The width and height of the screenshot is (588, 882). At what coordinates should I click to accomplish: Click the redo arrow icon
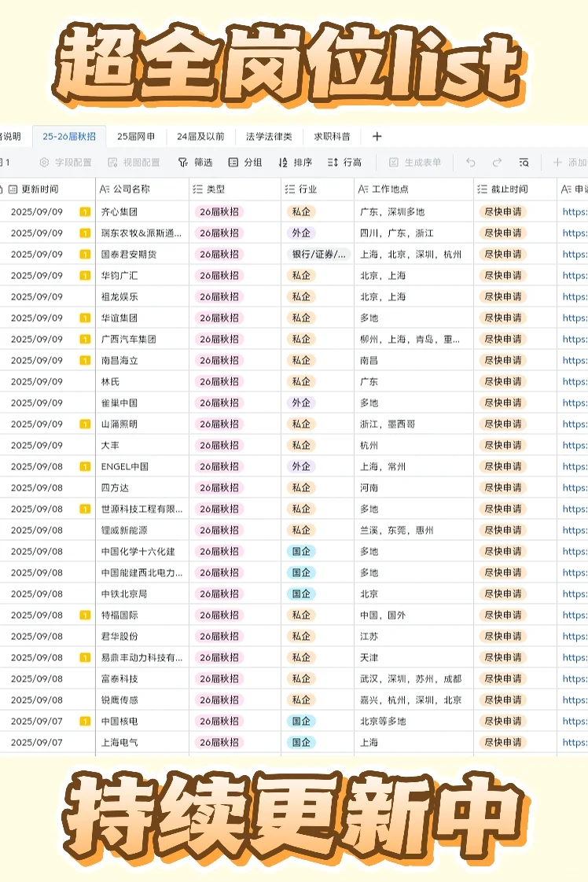497,163
